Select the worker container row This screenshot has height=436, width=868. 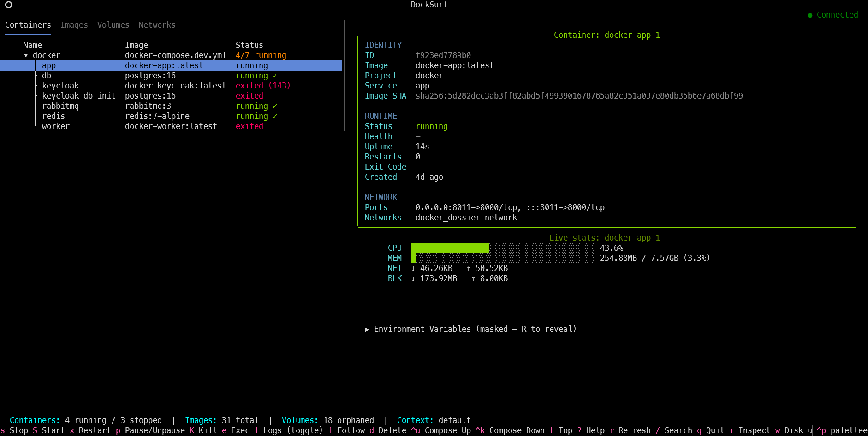(171, 126)
